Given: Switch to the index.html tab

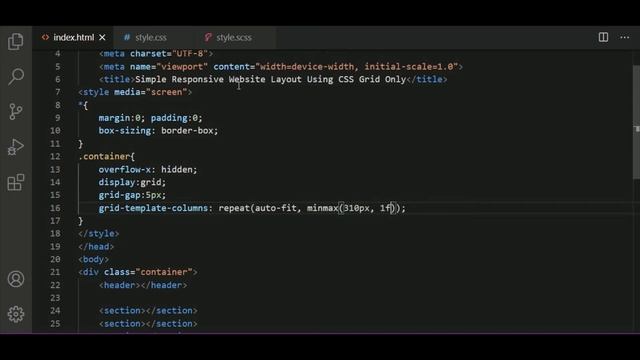Looking at the screenshot, I should (73, 38).
